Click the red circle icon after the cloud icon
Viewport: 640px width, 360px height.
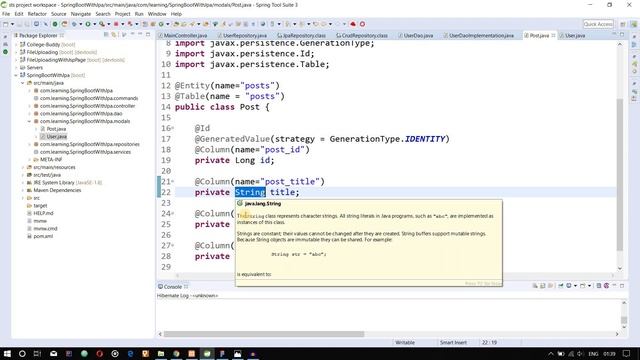[362, 24]
